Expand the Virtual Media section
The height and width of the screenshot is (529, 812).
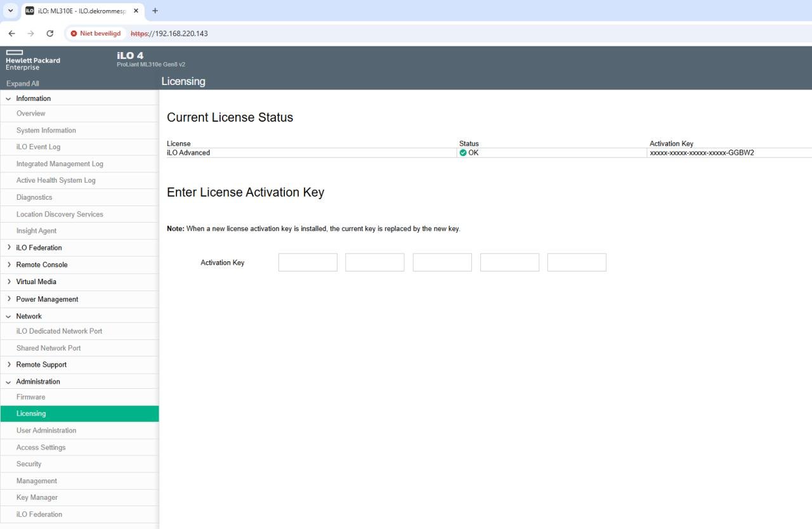[8, 282]
